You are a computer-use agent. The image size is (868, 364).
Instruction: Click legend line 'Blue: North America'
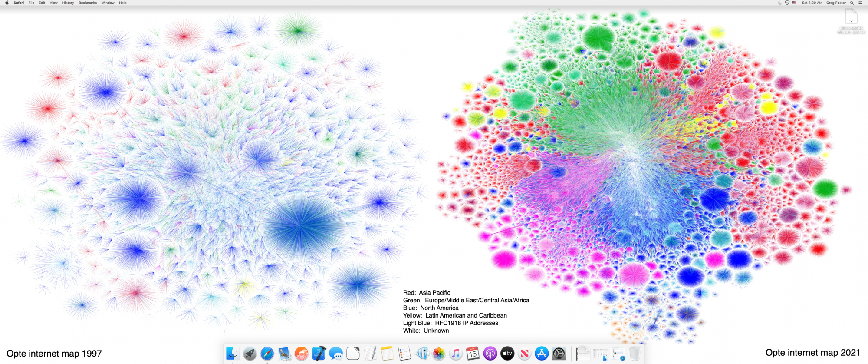(x=431, y=308)
